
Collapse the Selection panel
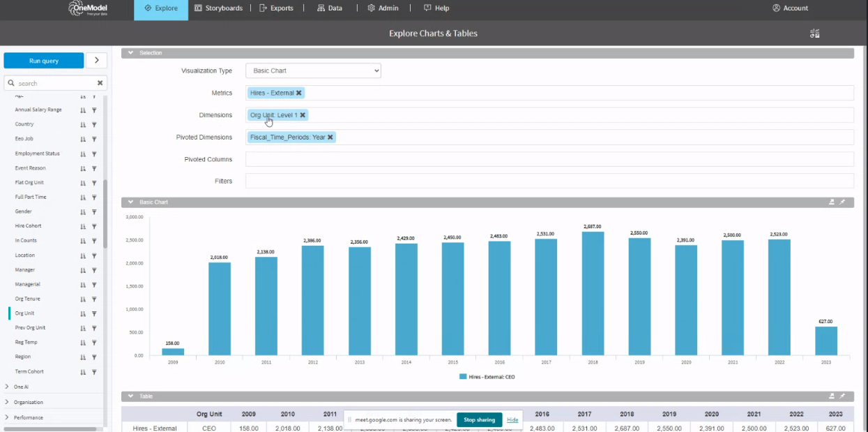(x=130, y=53)
